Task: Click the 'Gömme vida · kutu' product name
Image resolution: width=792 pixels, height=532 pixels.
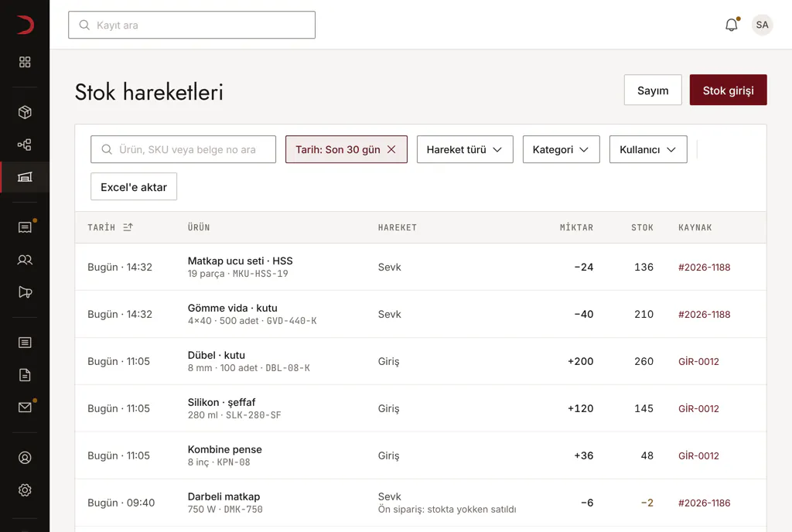Action: [232, 308]
